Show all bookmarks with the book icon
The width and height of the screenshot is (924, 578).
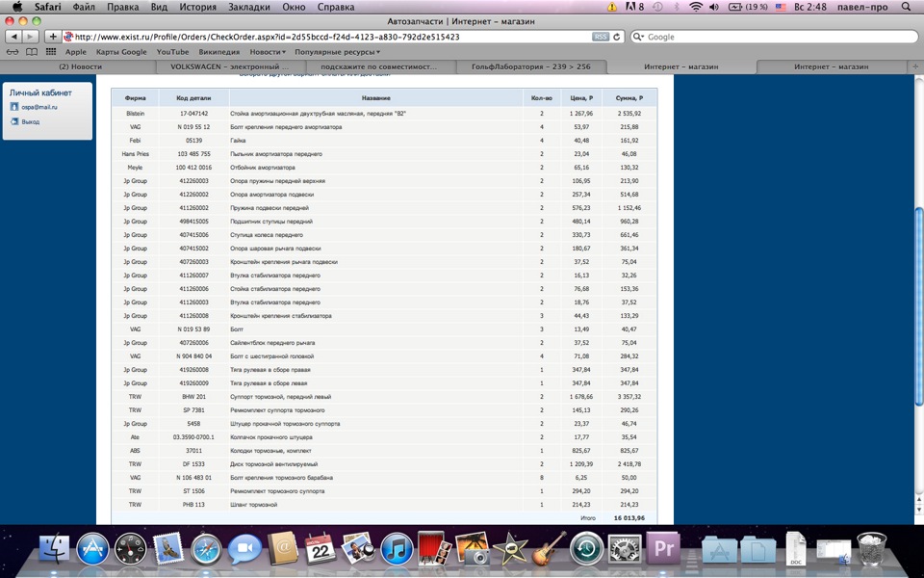[x=31, y=52]
